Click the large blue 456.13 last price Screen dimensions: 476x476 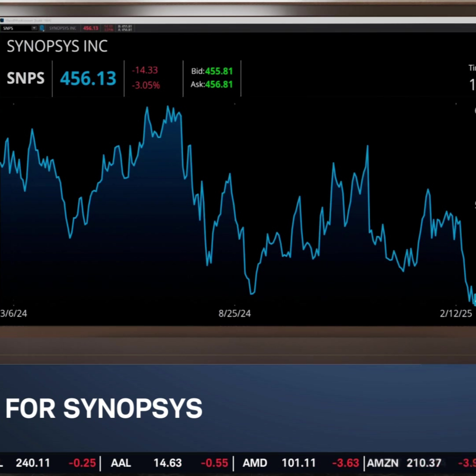pyautogui.click(x=88, y=78)
